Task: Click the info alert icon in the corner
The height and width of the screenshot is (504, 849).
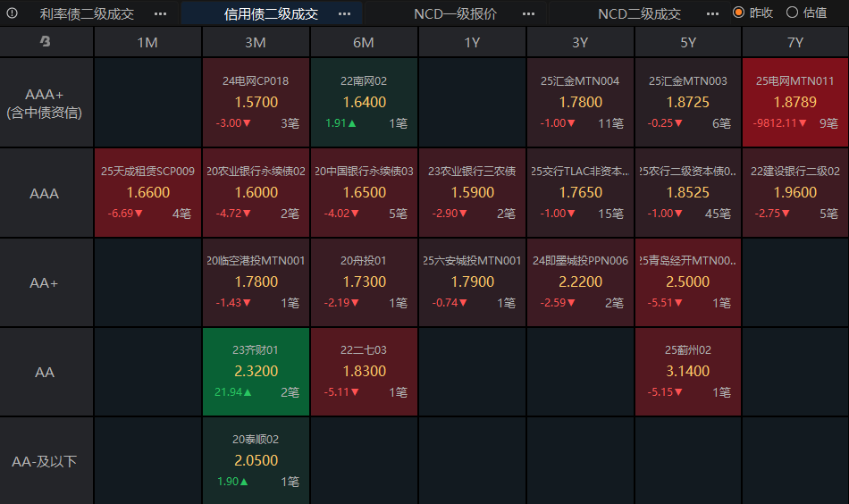Action: coord(12,13)
